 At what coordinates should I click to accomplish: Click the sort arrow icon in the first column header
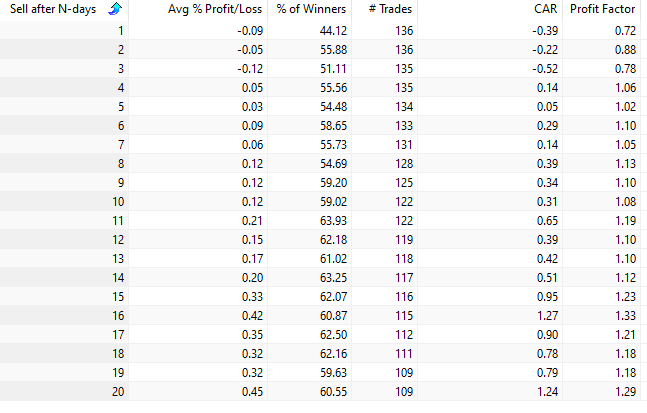[115, 10]
